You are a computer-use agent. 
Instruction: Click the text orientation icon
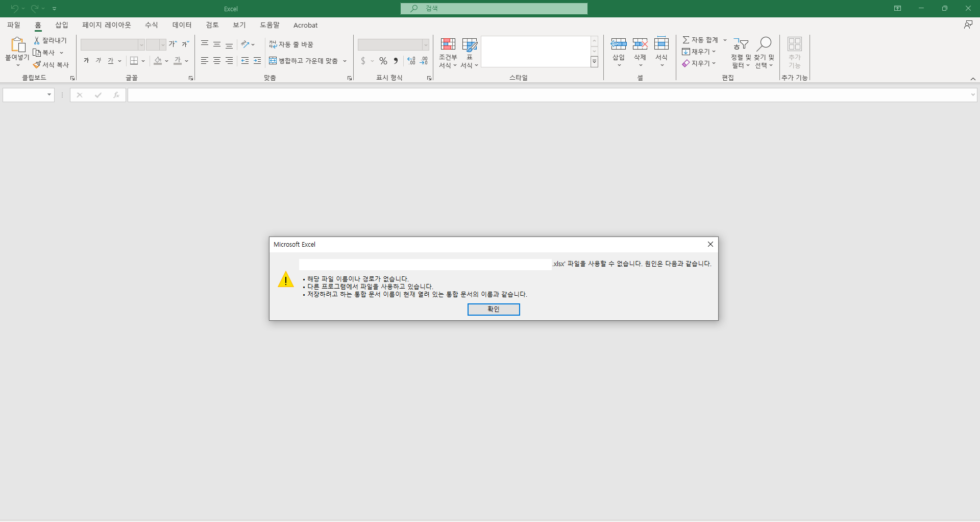tap(246, 44)
